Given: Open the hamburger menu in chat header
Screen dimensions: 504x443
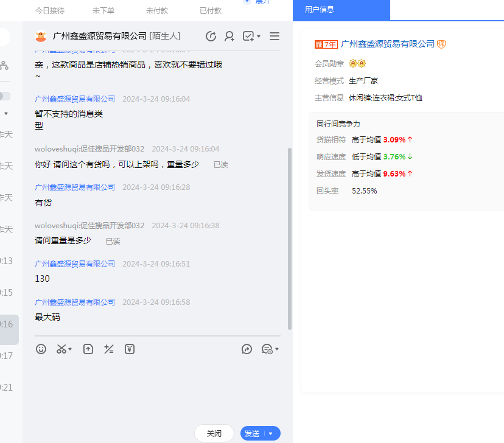Looking at the screenshot, I should 275,37.
